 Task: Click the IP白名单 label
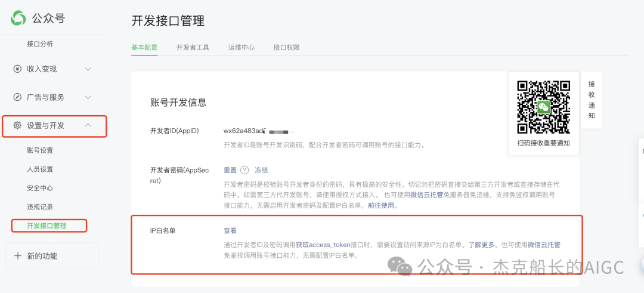(163, 231)
